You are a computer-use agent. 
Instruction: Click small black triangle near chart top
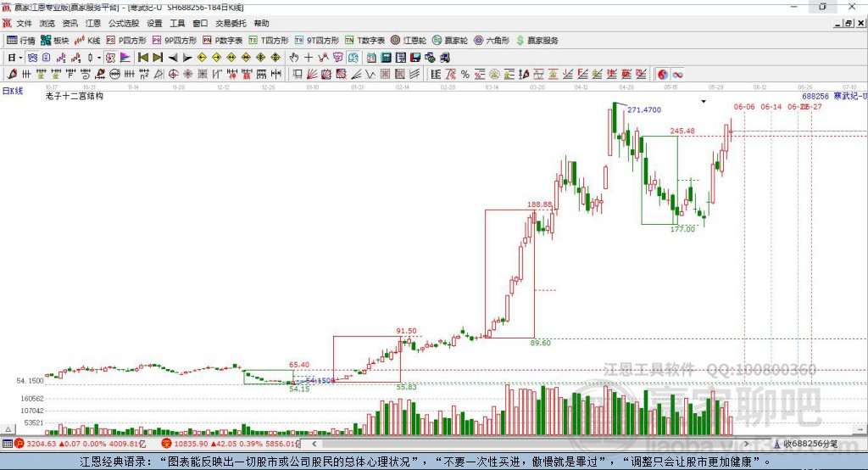(704, 102)
